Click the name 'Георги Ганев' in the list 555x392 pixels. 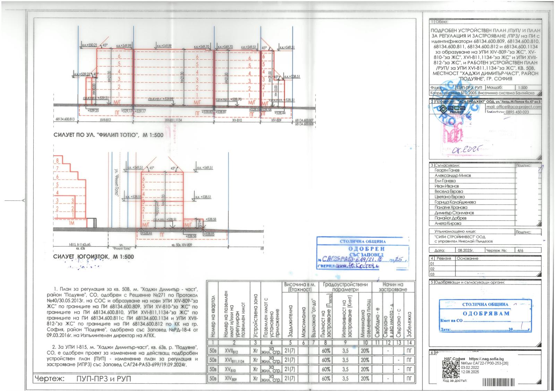coord(447,170)
